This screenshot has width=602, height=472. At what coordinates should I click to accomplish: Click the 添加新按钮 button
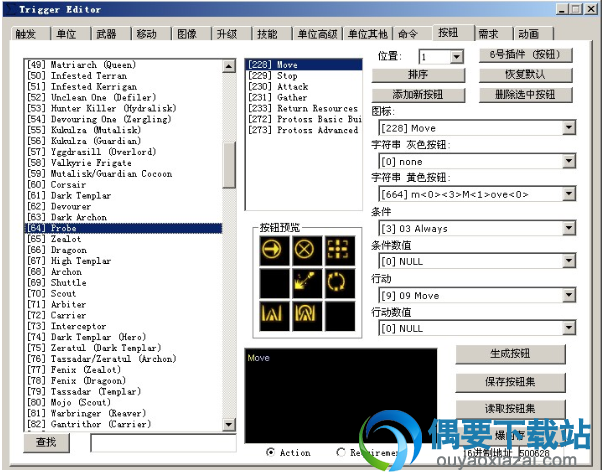point(418,94)
